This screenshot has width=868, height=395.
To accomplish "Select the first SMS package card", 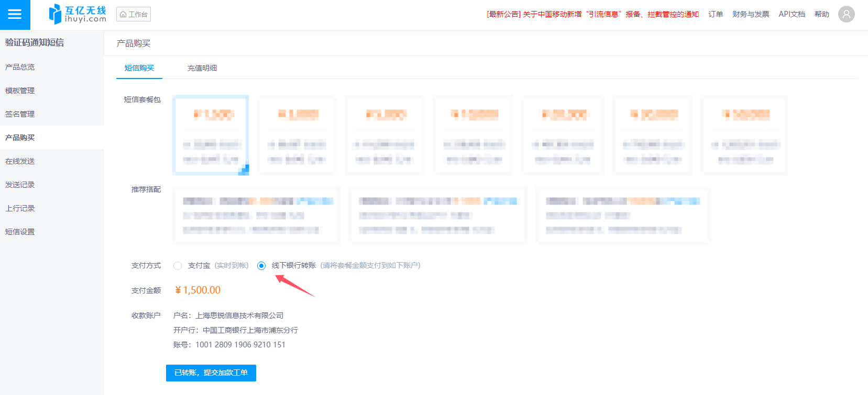I will 211,135.
